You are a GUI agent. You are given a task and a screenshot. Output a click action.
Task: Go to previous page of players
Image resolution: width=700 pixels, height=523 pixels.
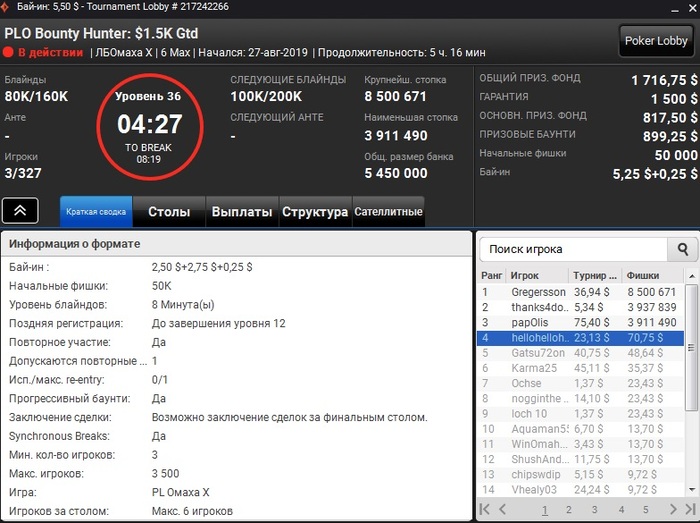(x=502, y=509)
